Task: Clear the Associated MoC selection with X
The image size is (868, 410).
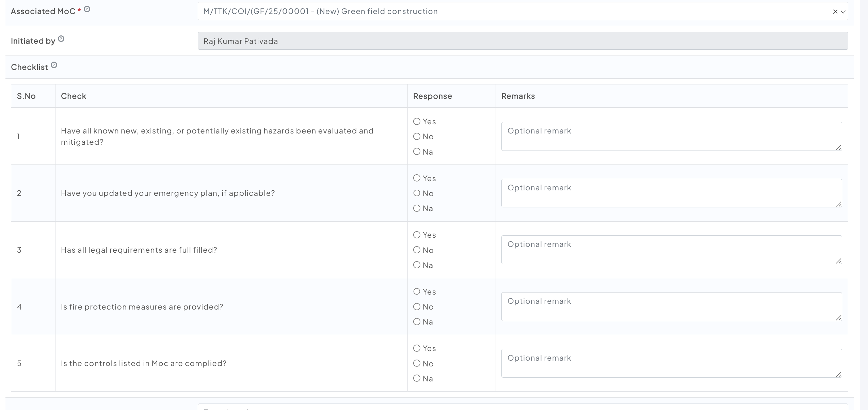Action: [x=835, y=12]
